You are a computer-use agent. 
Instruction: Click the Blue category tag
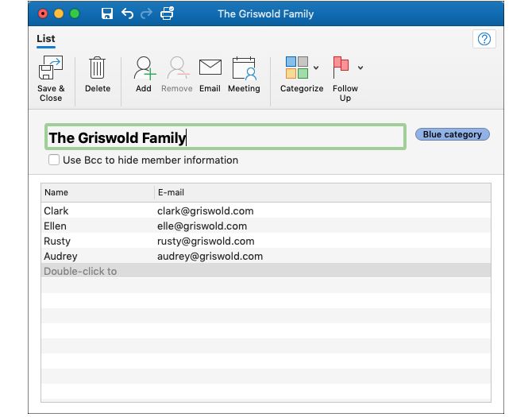(452, 135)
